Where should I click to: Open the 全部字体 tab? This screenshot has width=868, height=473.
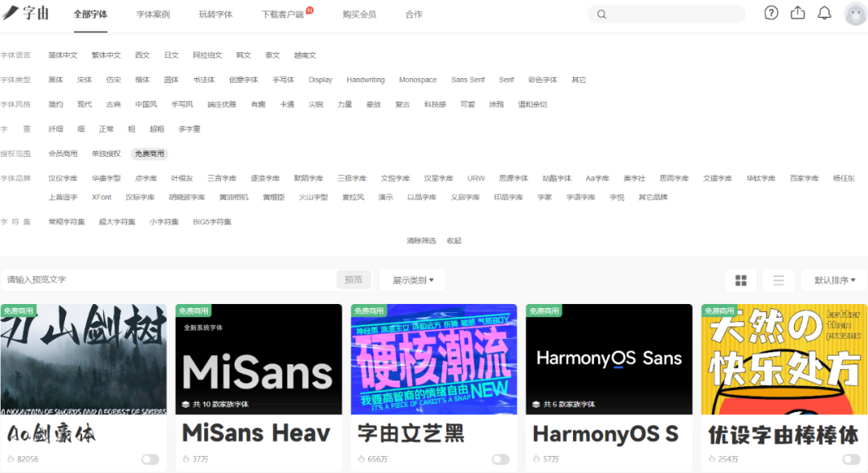click(x=90, y=14)
